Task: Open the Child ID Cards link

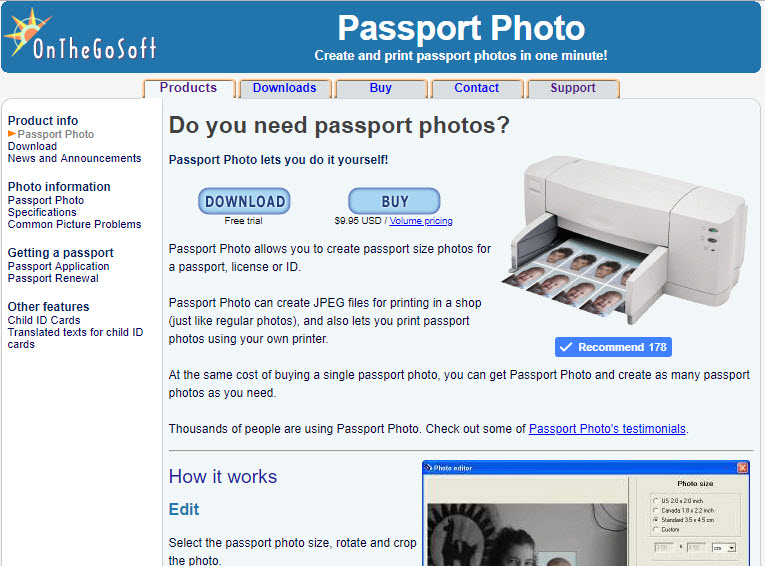Action: click(x=44, y=321)
